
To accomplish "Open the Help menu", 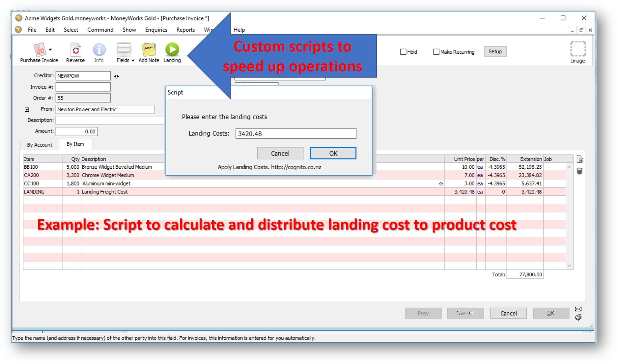I will (x=239, y=30).
